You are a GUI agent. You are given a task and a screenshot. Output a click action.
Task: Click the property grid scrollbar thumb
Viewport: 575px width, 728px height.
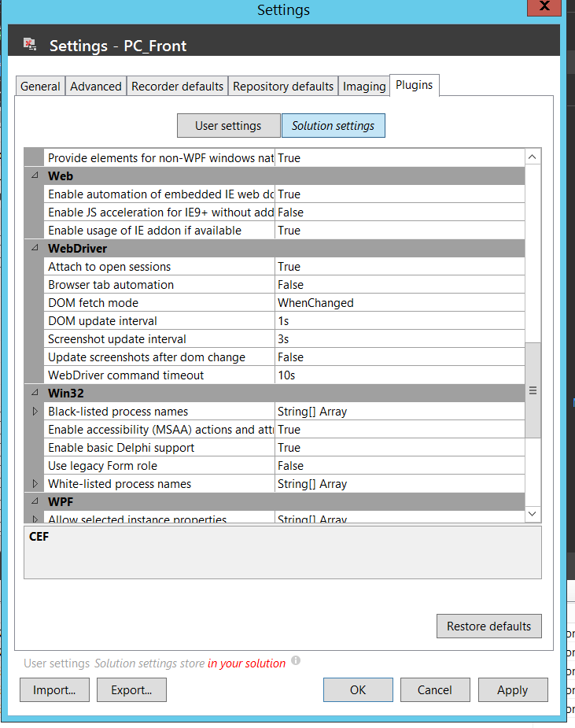click(x=533, y=390)
